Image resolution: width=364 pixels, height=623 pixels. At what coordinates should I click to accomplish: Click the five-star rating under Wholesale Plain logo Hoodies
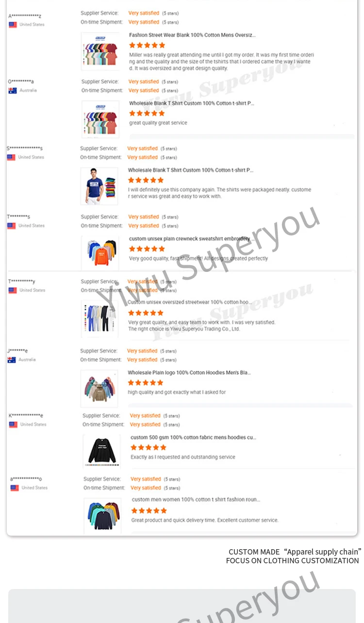[x=146, y=383]
